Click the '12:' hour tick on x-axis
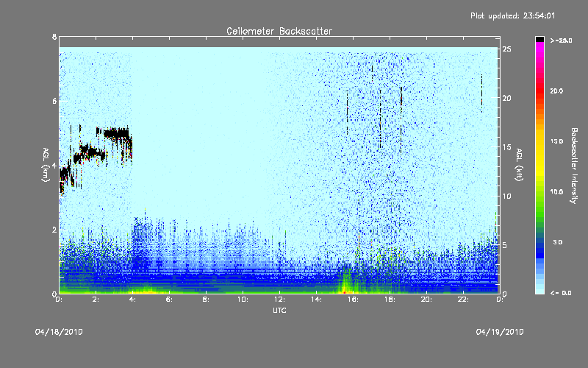588x368 pixels. coord(280,300)
